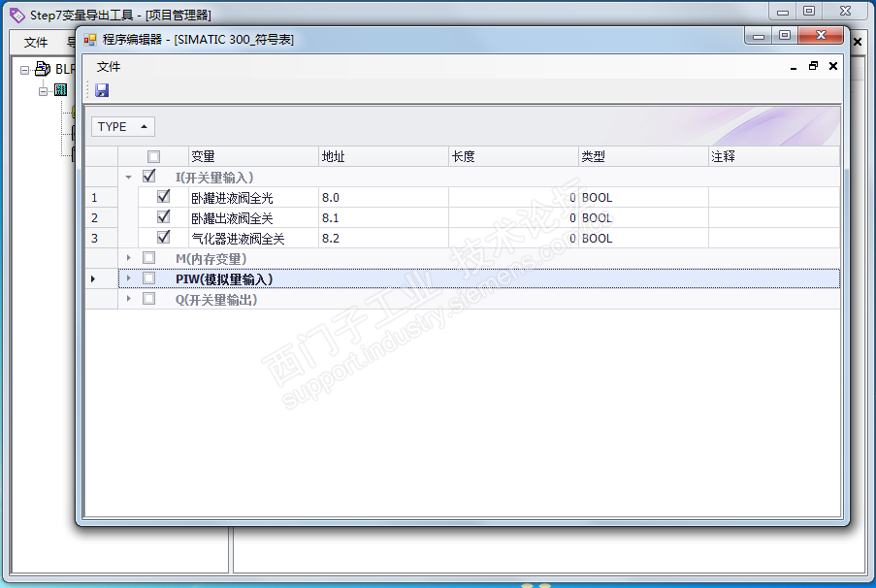
Task: Select the PIW(模拟量输入) group row label
Action: pyautogui.click(x=224, y=278)
